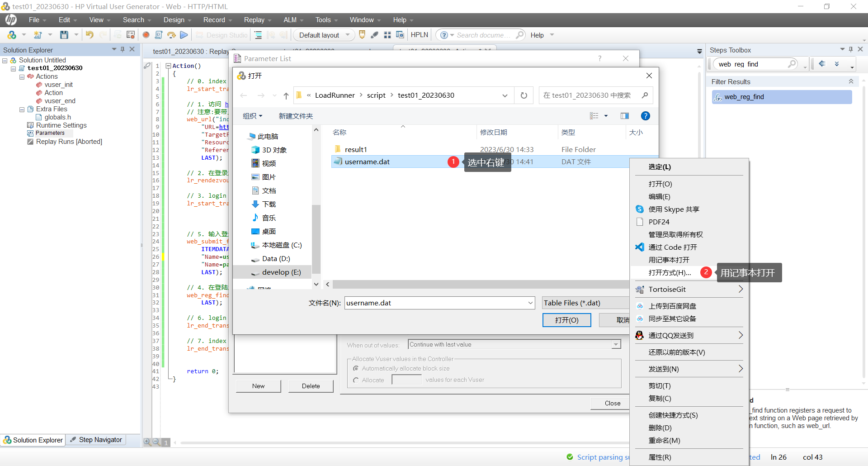Collapse the test01_20230630 script node
The height and width of the screenshot is (466, 868).
pos(13,68)
